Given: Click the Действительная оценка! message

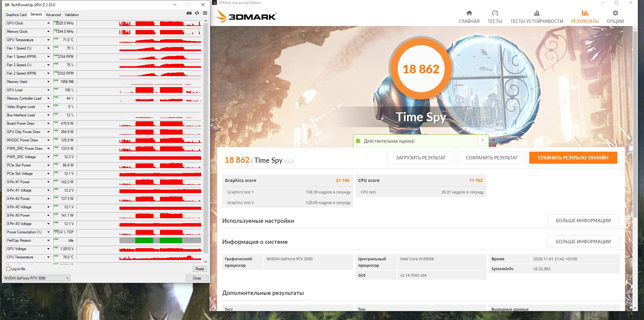Looking at the screenshot, I should click(389, 141).
